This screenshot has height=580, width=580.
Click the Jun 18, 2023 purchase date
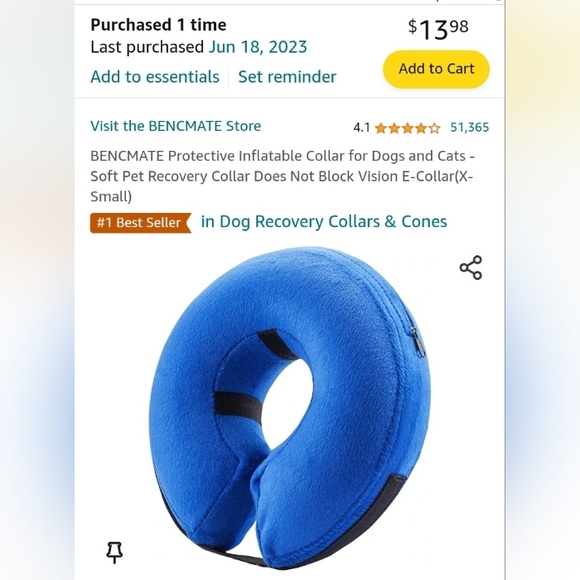(258, 47)
